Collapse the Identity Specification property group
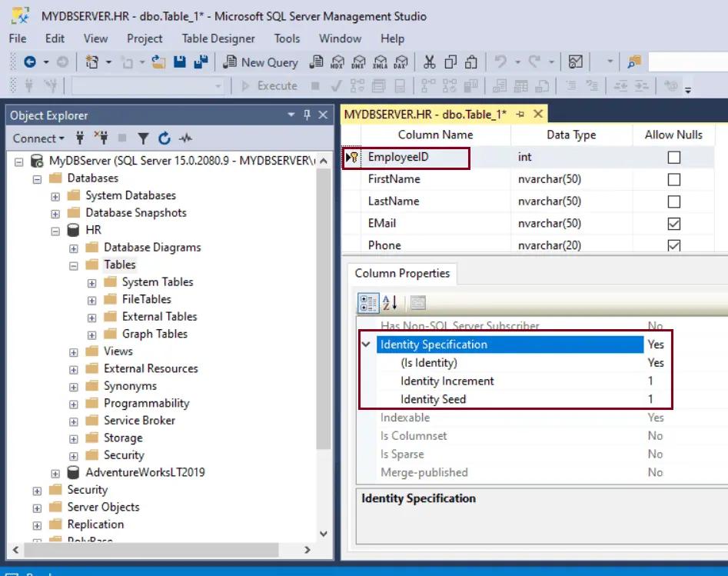 366,345
